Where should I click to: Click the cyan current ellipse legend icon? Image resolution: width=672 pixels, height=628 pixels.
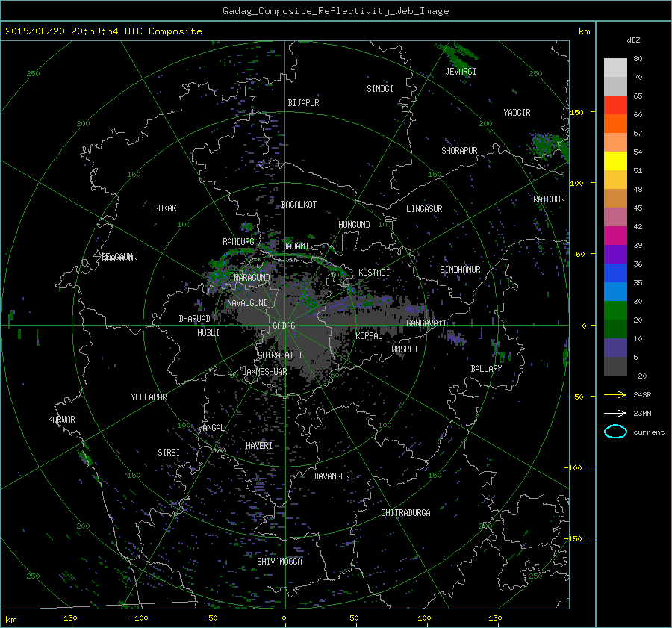click(x=615, y=432)
